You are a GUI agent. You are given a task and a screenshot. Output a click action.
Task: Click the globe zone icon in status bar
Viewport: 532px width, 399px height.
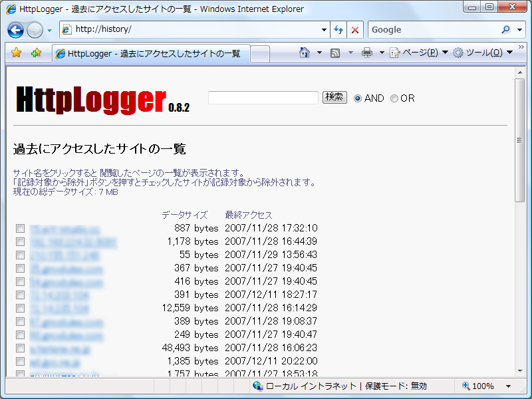(258, 386)
